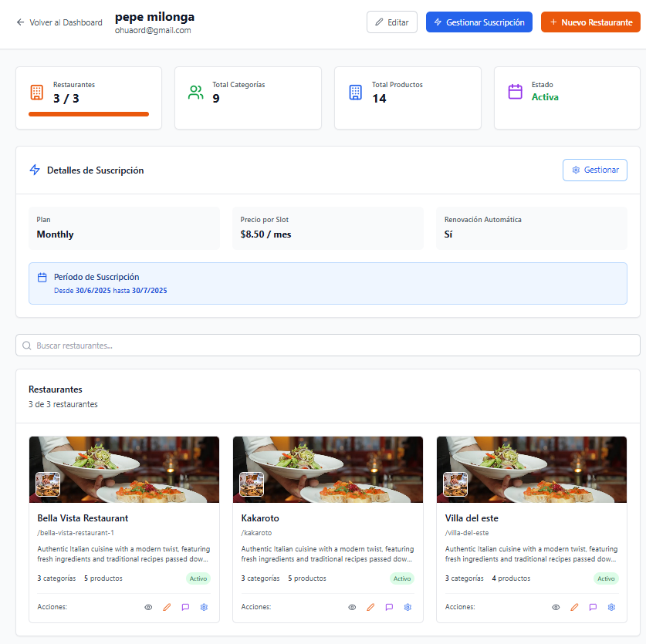Open comments icon for Villa del este
The height and width of the screenshot is (644, 646).
pyautogui.click(x=593, y=607)
